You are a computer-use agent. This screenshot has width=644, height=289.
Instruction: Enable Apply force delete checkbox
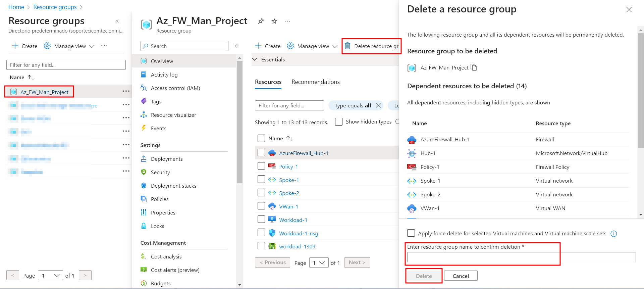tap(411, 233)
